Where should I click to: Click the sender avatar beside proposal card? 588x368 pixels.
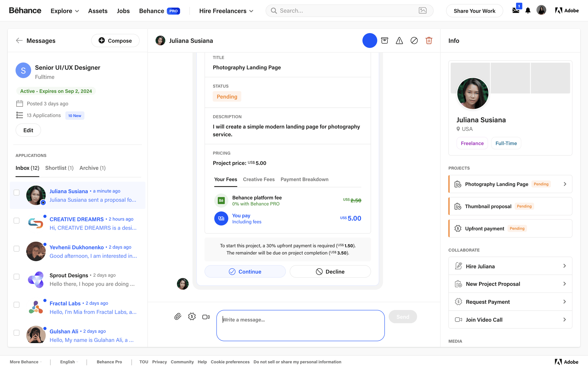[183, 284]
